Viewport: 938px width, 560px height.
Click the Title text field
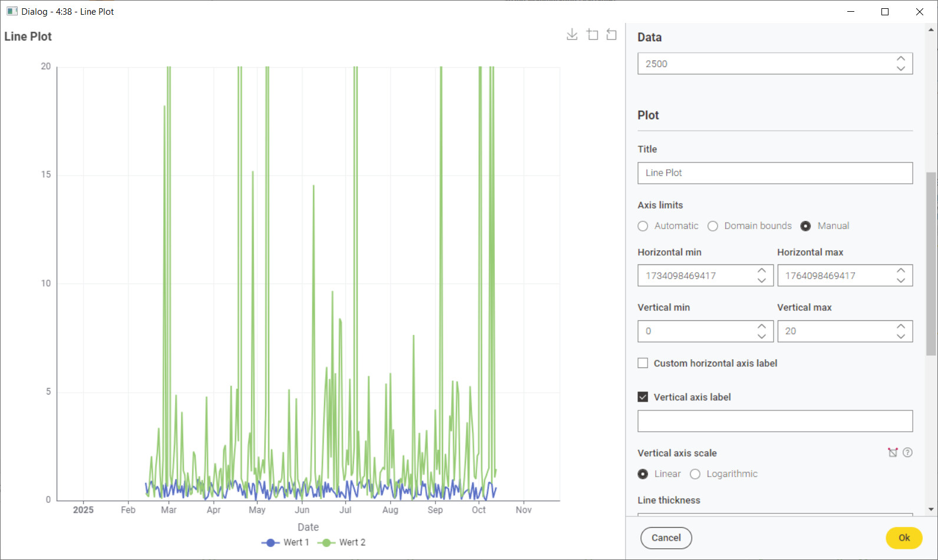pos(775,173)
